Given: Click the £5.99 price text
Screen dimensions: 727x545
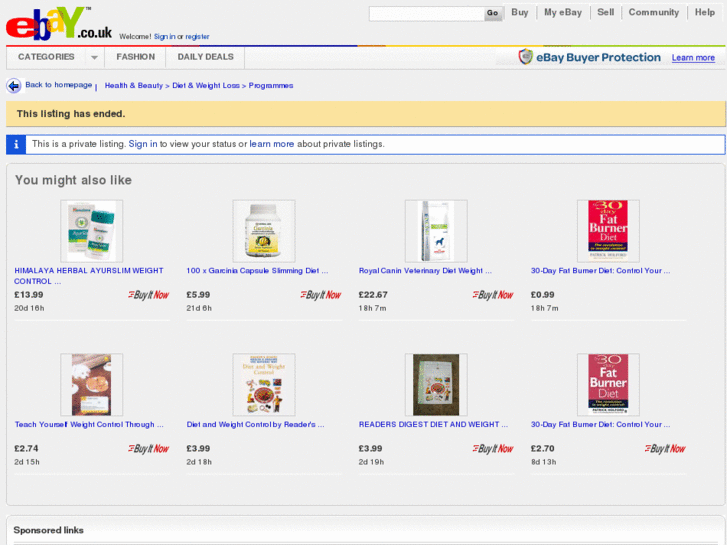Looking at the screenshot, I should click(198, 295).
